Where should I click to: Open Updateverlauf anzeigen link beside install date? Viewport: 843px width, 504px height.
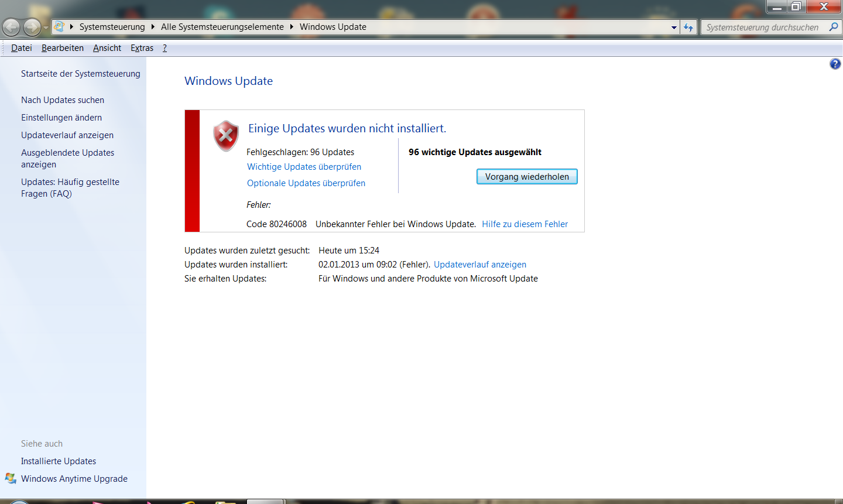(x=480, y=265)
